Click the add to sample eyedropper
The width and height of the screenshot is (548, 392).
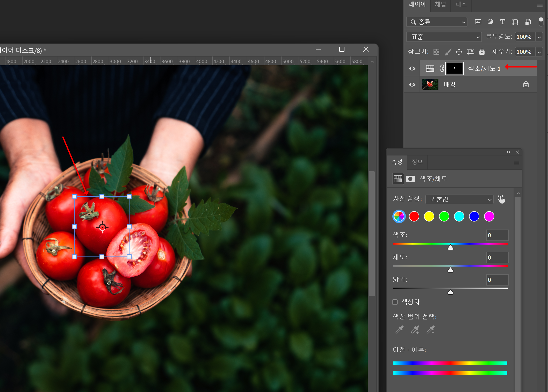415,330
